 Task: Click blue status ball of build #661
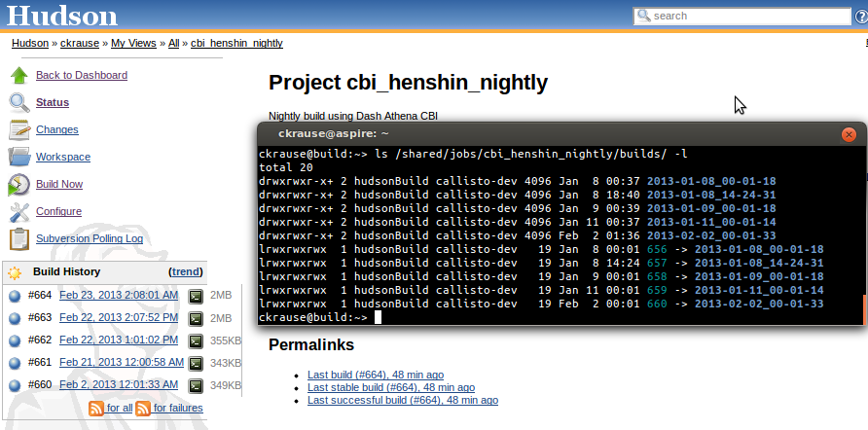(15, 363)
